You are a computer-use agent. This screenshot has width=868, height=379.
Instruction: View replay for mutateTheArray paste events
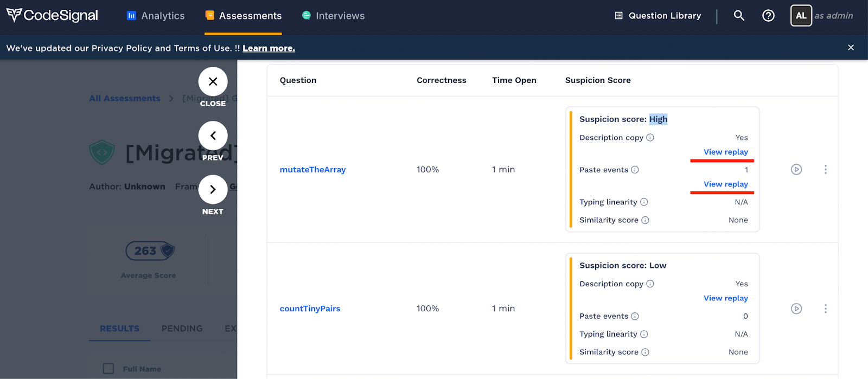tap(725, 184)
